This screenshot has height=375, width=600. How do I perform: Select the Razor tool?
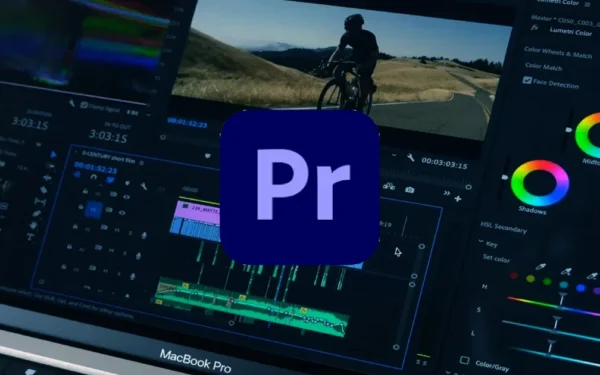[43, 190]
